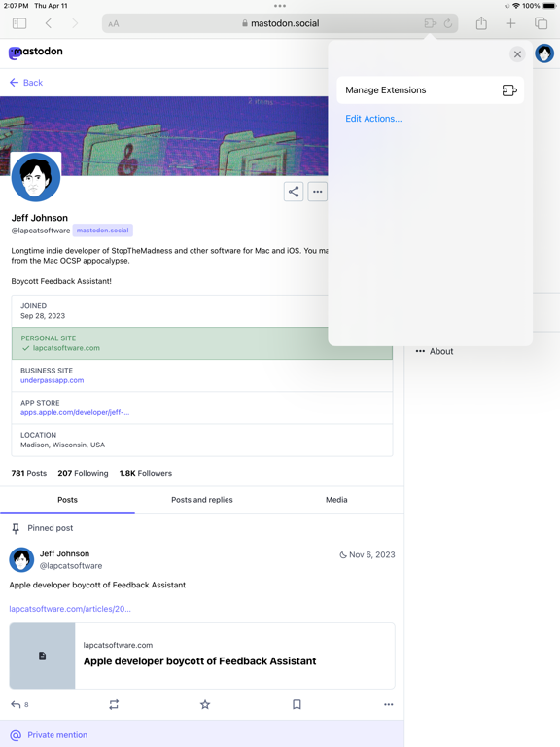Bookmark the pinned post

pos(297,704)
